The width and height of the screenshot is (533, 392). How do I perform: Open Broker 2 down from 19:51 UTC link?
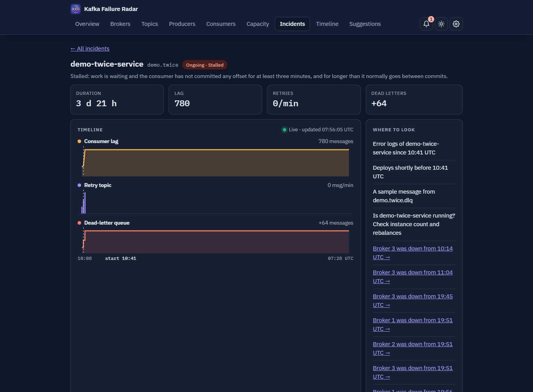(x=413, y=348)
